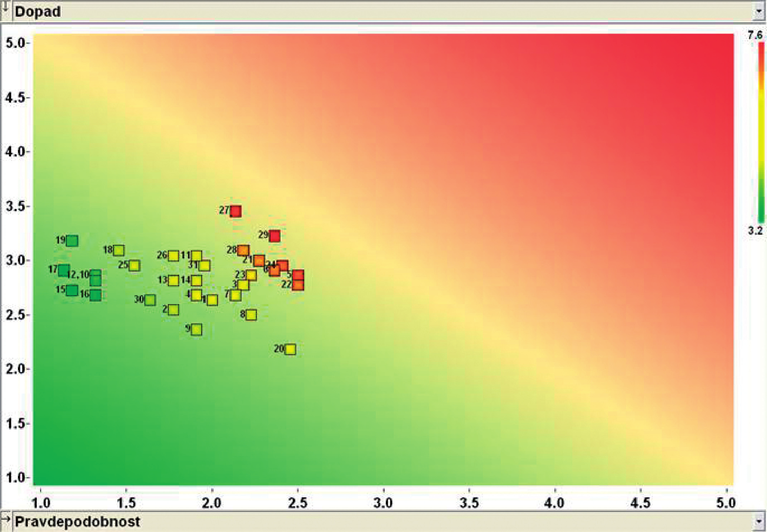Select the yellow marker labeled 31
This screenshot has width=767, height=532.
[x=204, y=265]
